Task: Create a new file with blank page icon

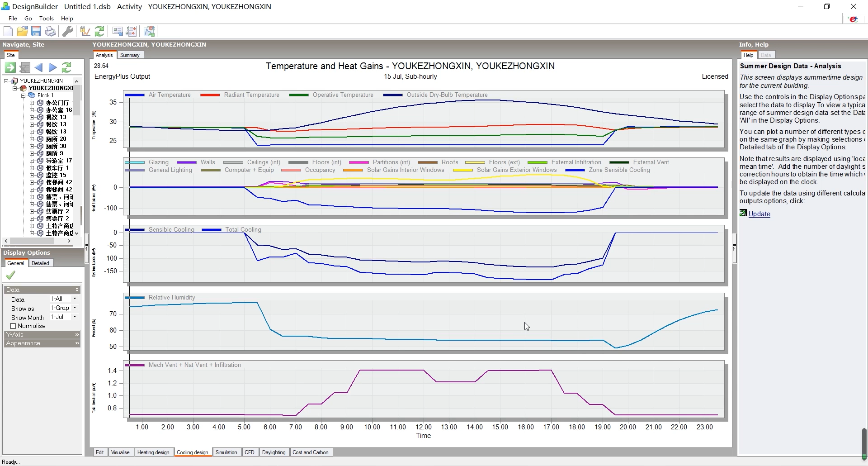Action: click(8, 31)
